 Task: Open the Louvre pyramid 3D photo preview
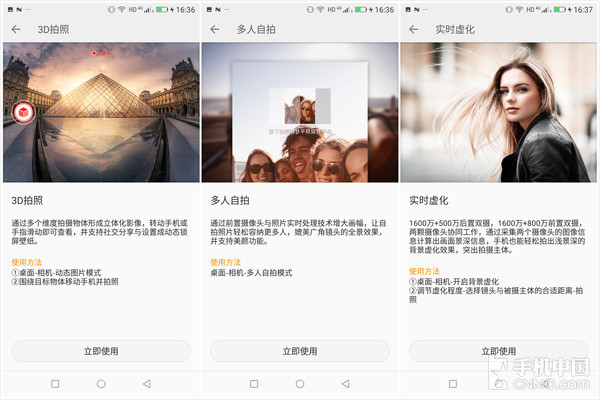pos(101,112)
